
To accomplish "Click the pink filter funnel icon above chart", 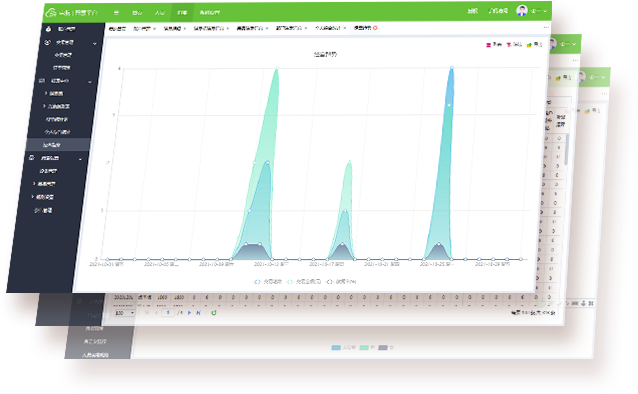I will (x=509, y=45).
